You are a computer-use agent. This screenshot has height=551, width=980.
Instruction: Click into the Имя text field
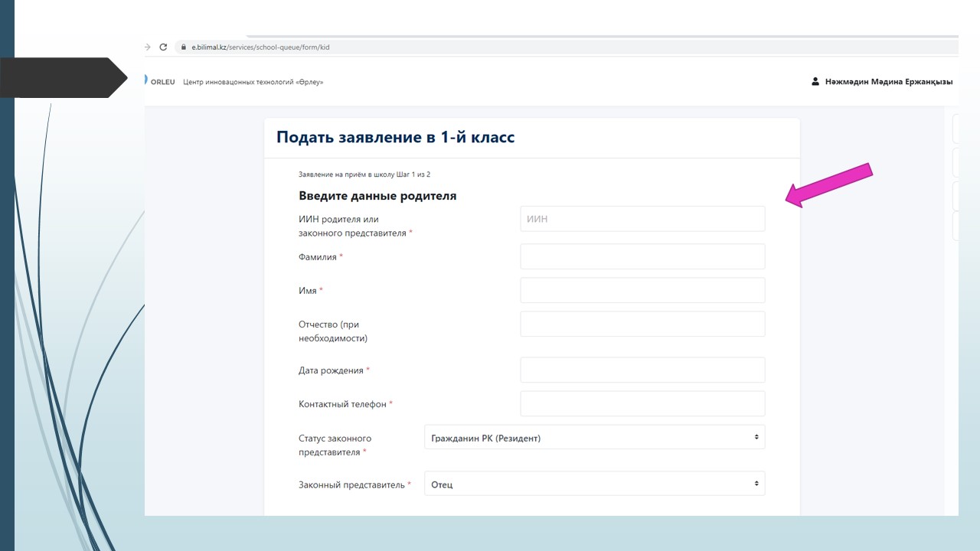(642, 291)
